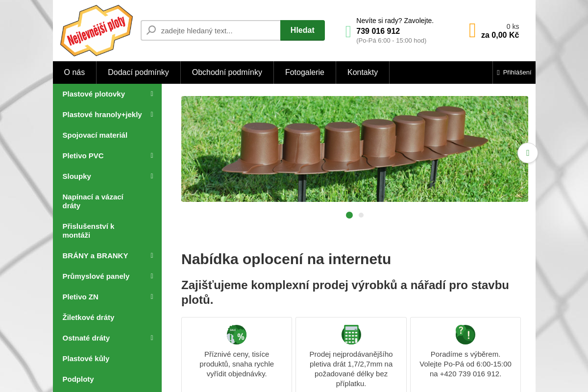
Task: Click the green pletivo mesh icon
Action: coord(351,334)
